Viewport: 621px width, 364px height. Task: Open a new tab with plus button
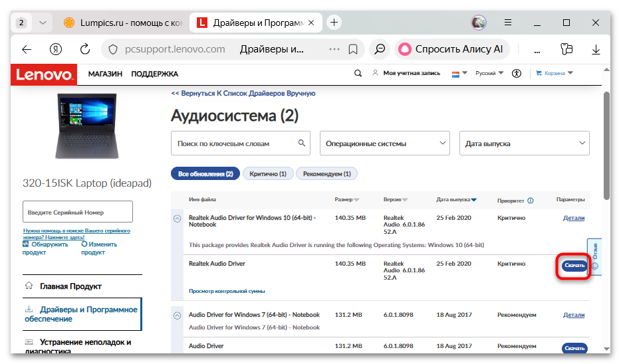click(334, 23)
